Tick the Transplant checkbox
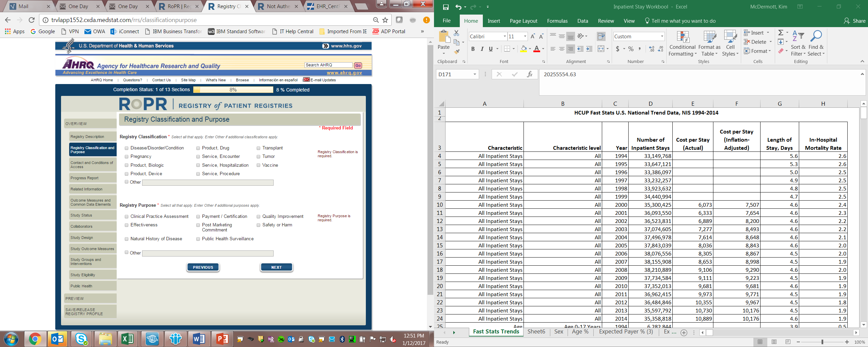 pos(258,148)
